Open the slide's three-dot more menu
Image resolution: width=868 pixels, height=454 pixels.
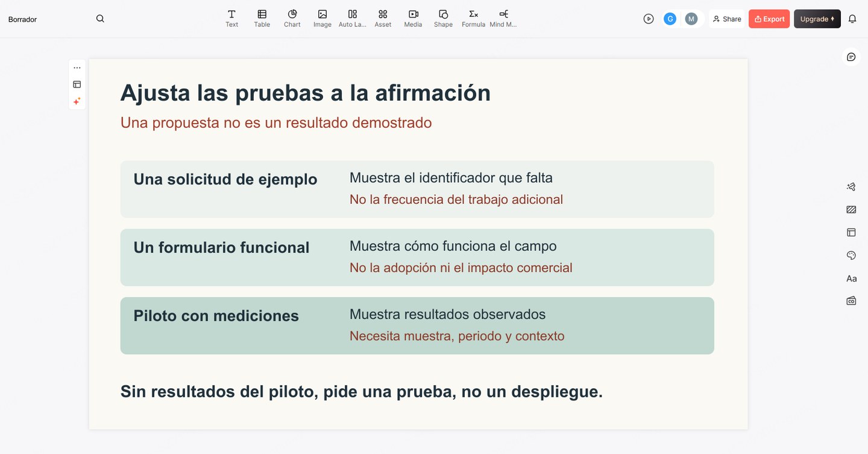[77, 68]
